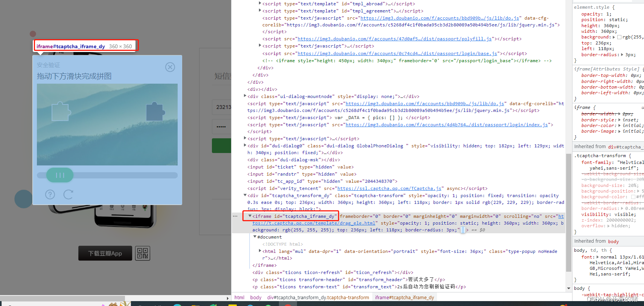Click the dark puzzle gap in captcha image

click(155, 111)
